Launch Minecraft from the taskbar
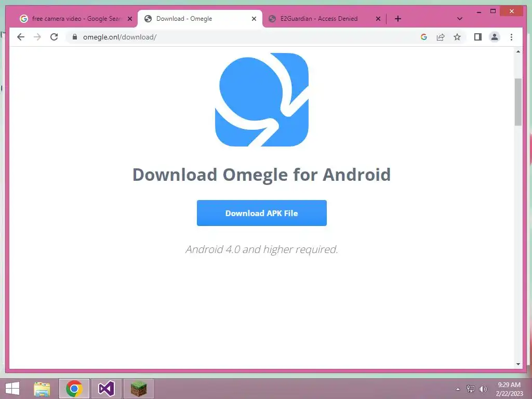The height and width of the screenshot is (399, 532). 138,389
